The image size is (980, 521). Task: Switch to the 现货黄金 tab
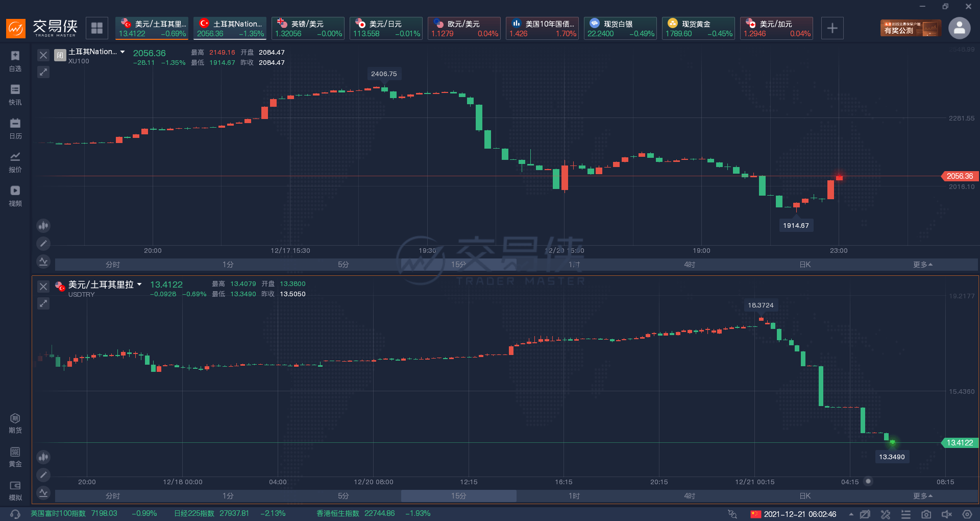click(x=698, y=28)
